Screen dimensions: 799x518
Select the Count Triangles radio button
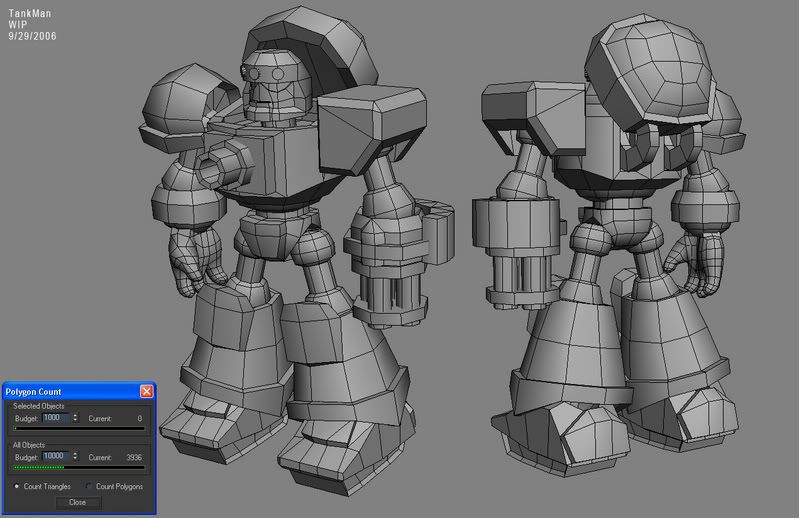pos(16,486)
